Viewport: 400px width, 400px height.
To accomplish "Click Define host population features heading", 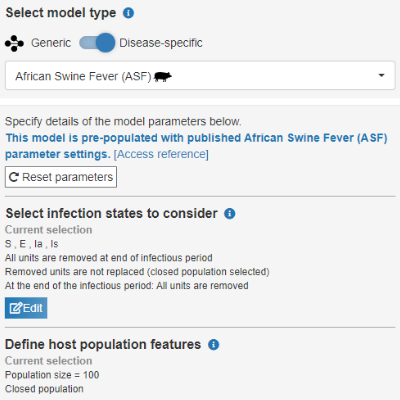I will tap(103, 344).
